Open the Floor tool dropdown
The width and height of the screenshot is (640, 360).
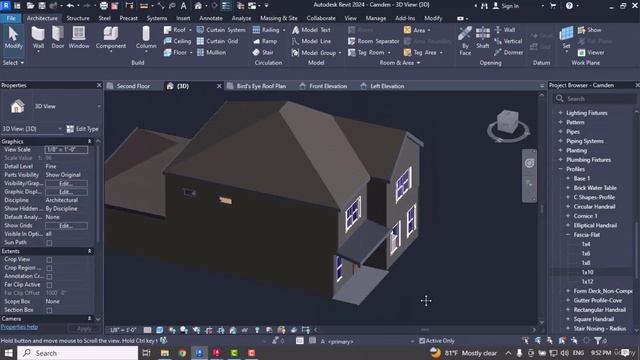[191, 53]
